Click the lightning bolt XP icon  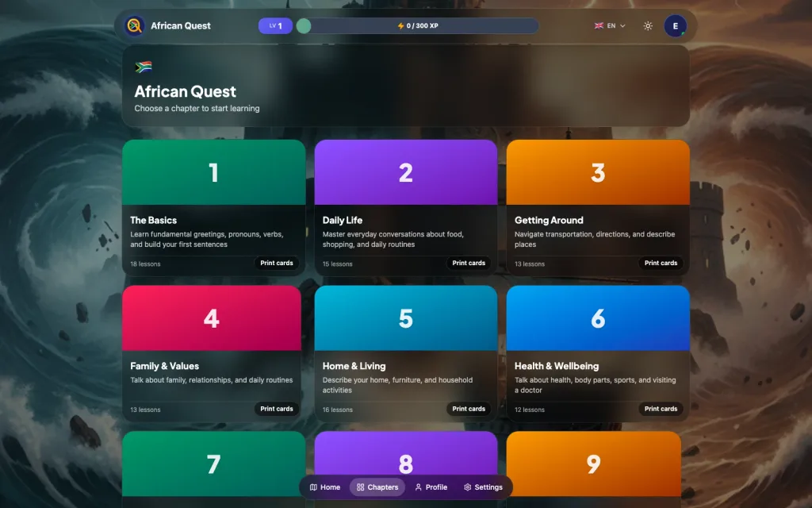point(400,25)
